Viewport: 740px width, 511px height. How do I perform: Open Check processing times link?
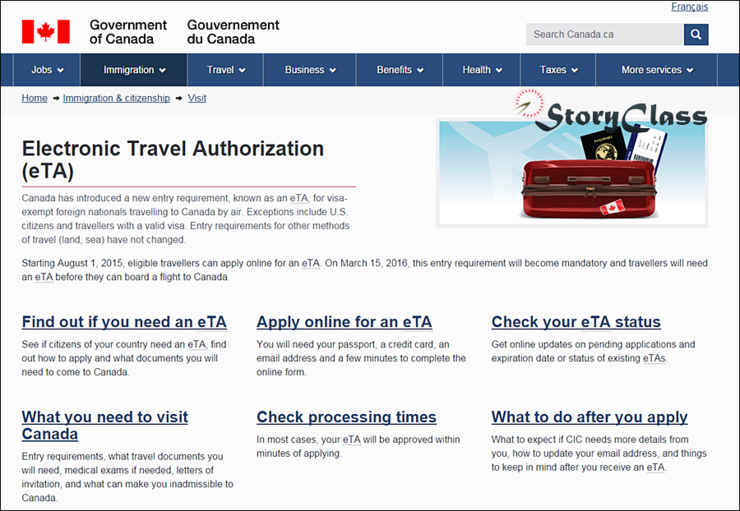click(346, 417)
